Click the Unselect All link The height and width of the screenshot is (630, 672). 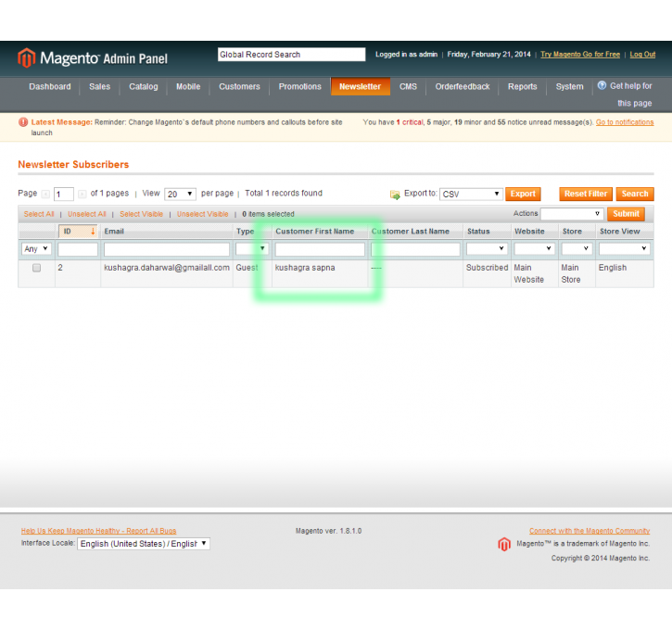coord(86,214)
